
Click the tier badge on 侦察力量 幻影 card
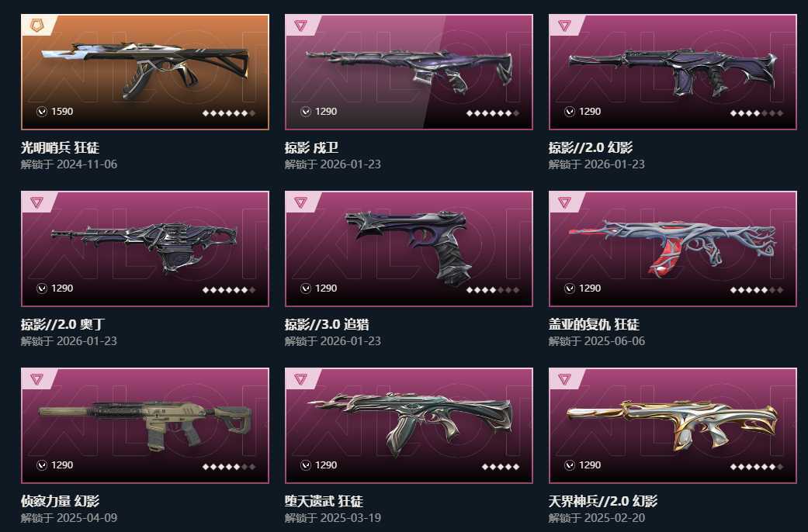pyautogui.click(x=36, y=379)
